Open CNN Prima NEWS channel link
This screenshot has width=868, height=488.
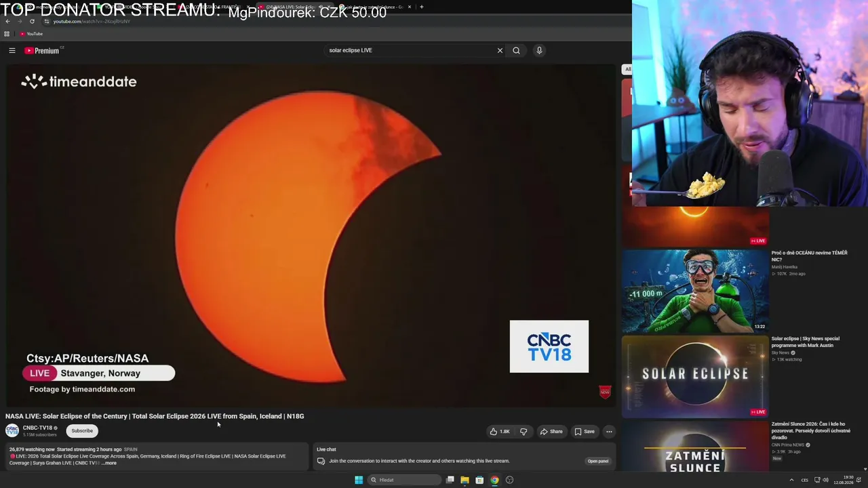[x=787, y=445]
